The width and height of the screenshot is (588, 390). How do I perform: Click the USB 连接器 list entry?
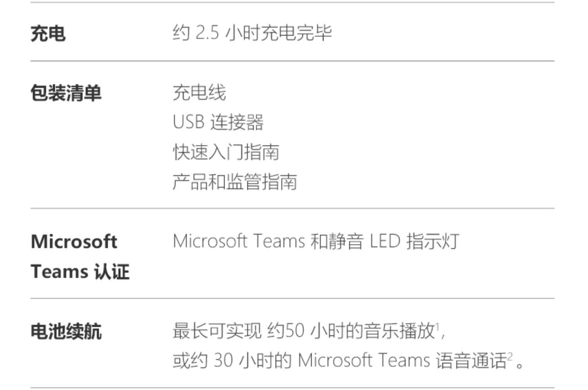tap(218, 122)
